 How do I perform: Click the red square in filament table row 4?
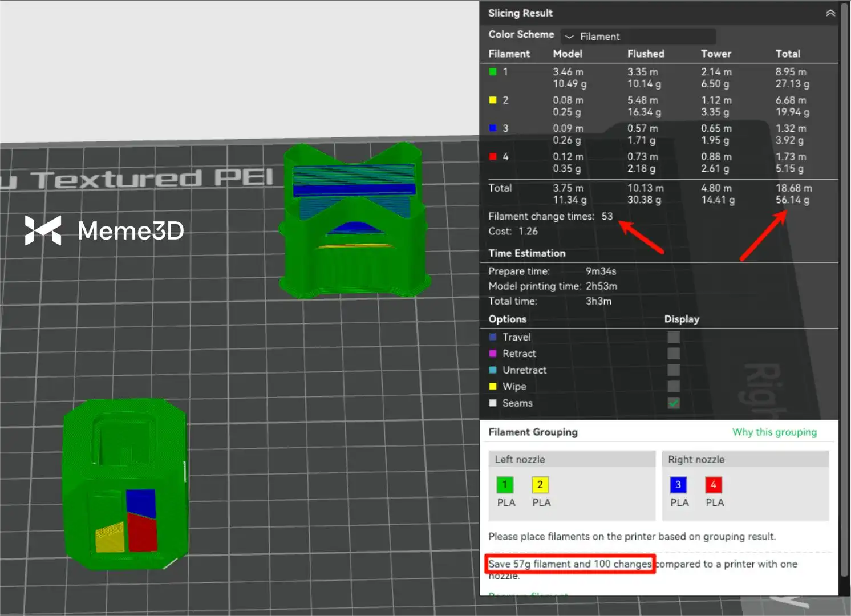click(493, 156)
